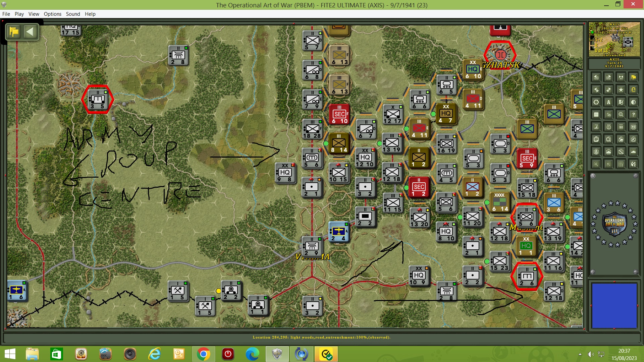Image resolution: width=644 pixels, height=362 pixels.
Task: Click the magnifier zoom icon
Action: tap(621, 115)
